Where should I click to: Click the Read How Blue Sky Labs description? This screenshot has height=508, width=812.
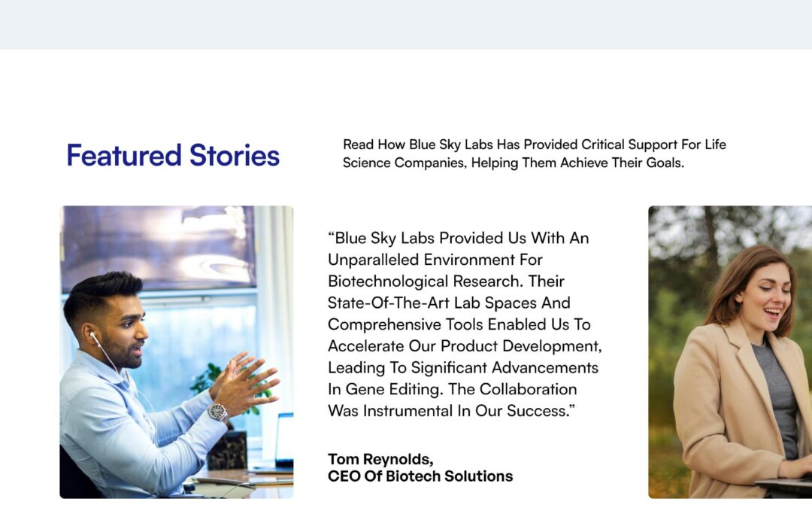pos(535,154)
